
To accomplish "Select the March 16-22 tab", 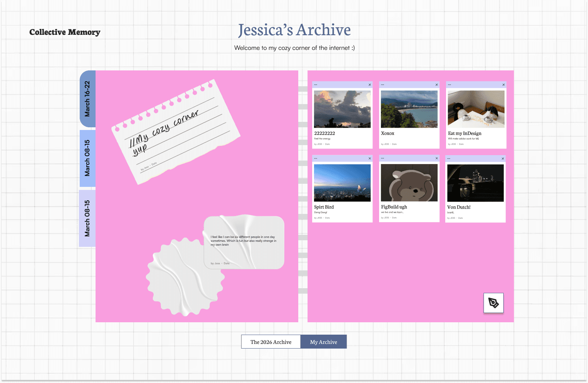I will (x=87, y=99).
